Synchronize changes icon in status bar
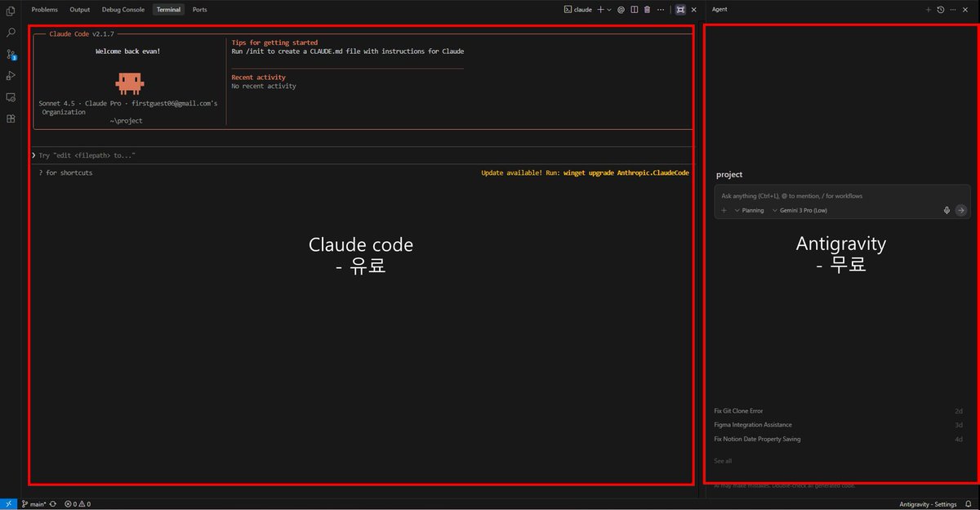 (x=53, y=504)
